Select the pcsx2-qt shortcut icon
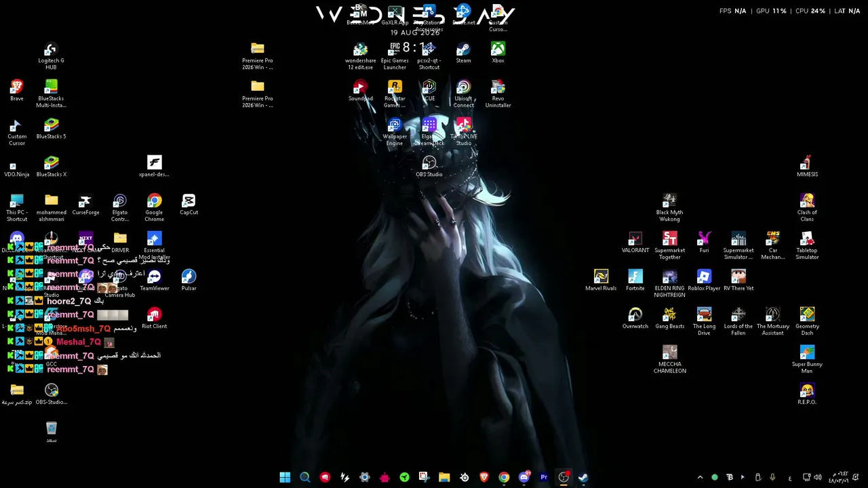Viewport: 868px width, 488px height. 429,56
